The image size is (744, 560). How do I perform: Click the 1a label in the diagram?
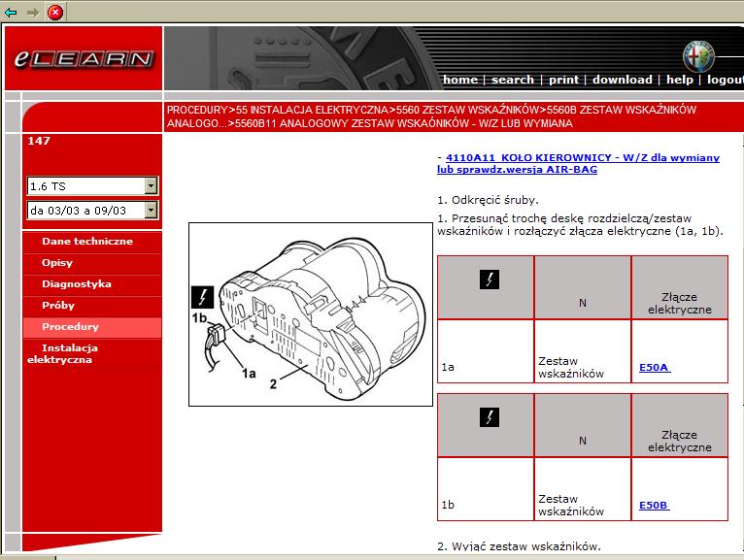point(249,374)
